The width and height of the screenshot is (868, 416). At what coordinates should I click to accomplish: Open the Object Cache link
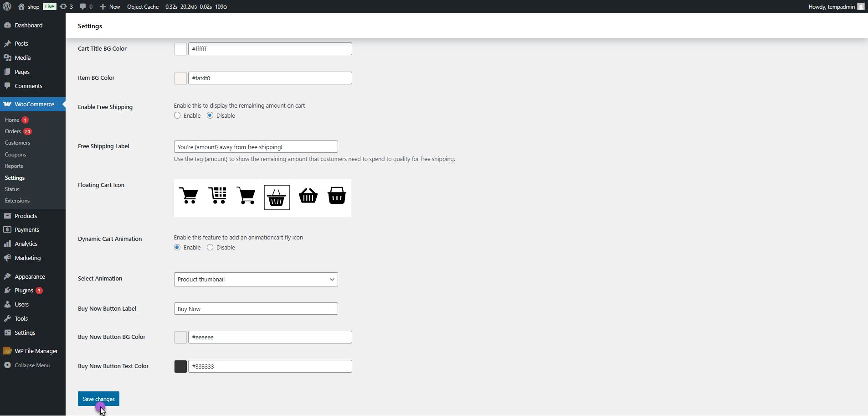click(x=143, y=6)
